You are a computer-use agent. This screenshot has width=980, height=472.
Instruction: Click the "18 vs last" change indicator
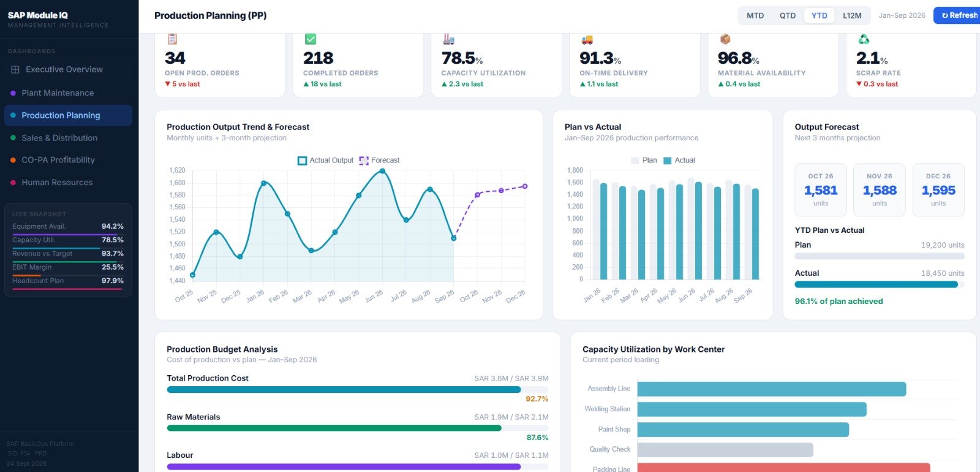tap(322, 85)
